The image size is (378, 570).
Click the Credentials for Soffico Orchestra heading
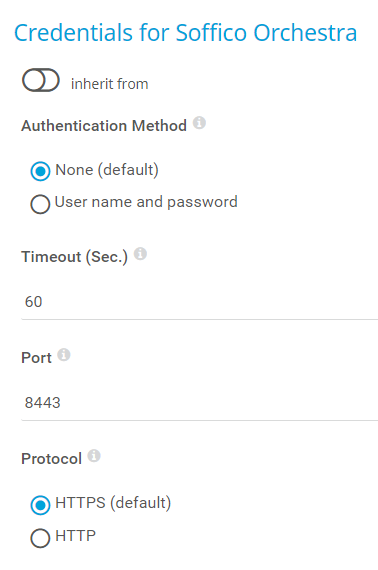[185, 33]
